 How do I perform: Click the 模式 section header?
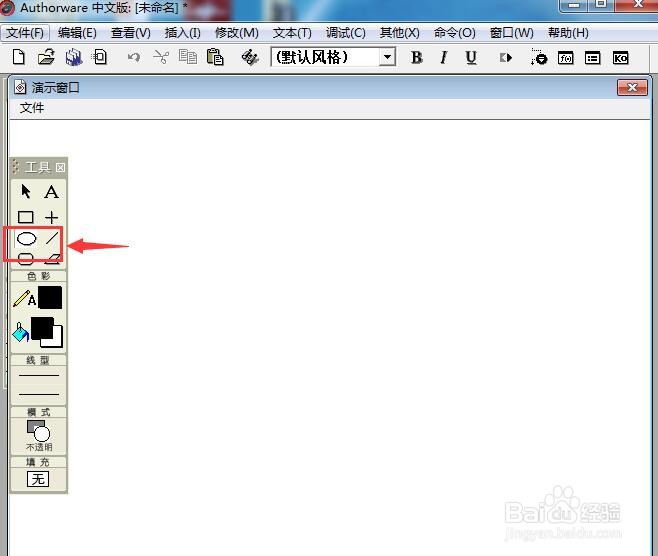tap(39, 412)
